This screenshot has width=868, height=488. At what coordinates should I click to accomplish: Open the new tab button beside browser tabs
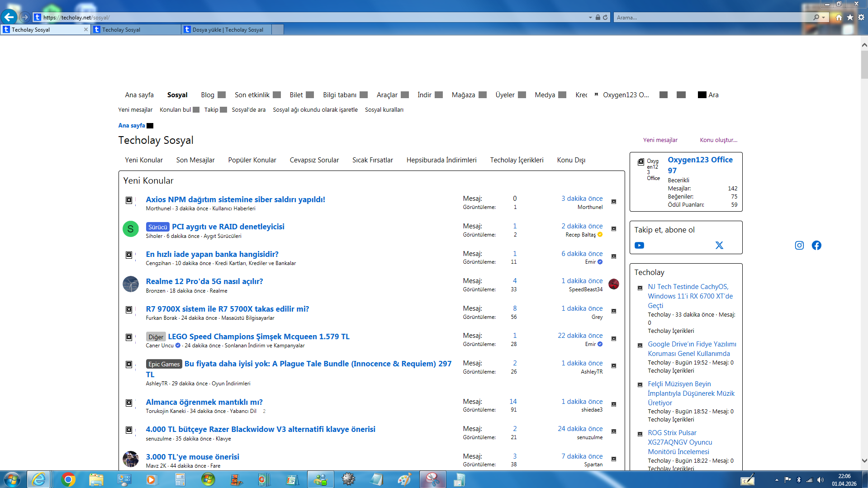(x=278, y=29)
